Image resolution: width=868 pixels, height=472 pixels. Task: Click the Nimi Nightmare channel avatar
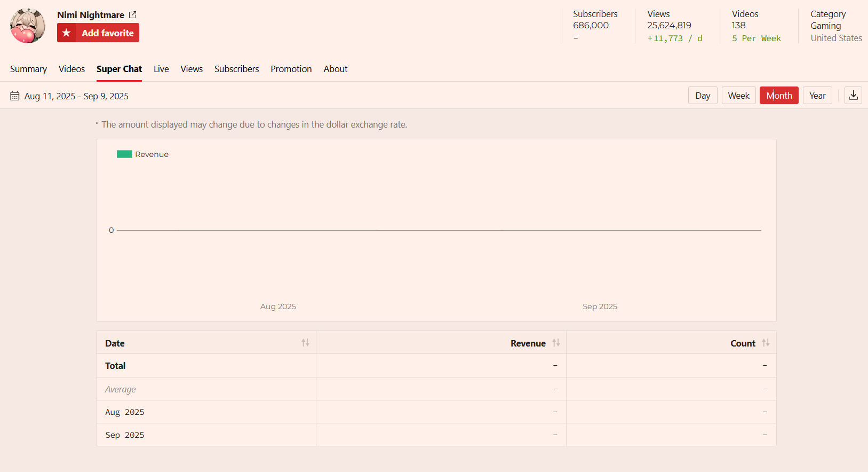28,26
